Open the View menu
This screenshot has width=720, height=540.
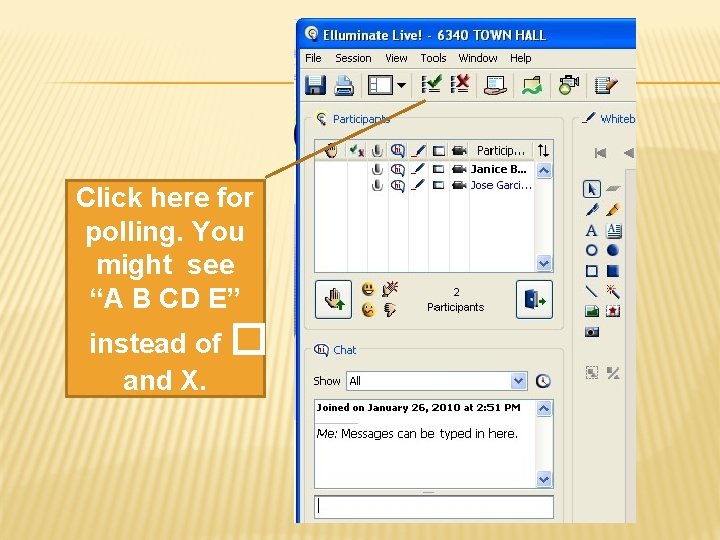click(x=396, y=58)
